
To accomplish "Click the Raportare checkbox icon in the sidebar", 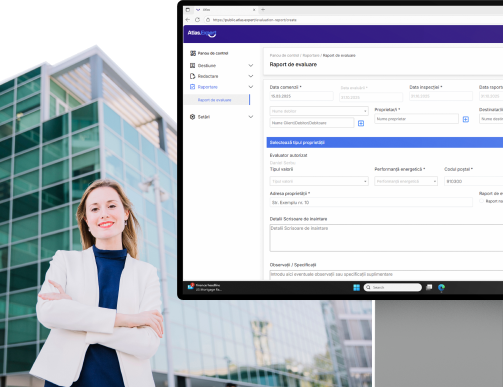I will (192, 87).
